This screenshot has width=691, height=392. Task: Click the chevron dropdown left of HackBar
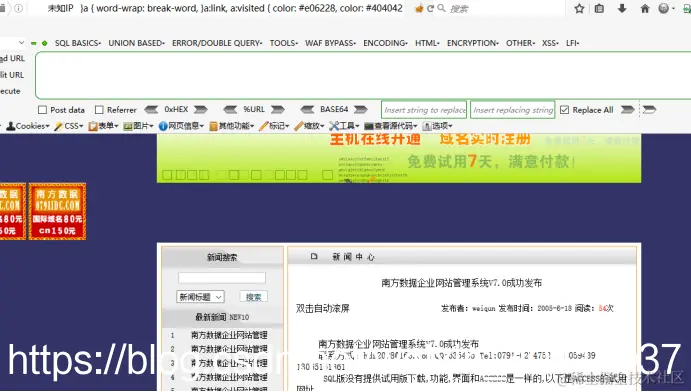[x=21, y=43]
